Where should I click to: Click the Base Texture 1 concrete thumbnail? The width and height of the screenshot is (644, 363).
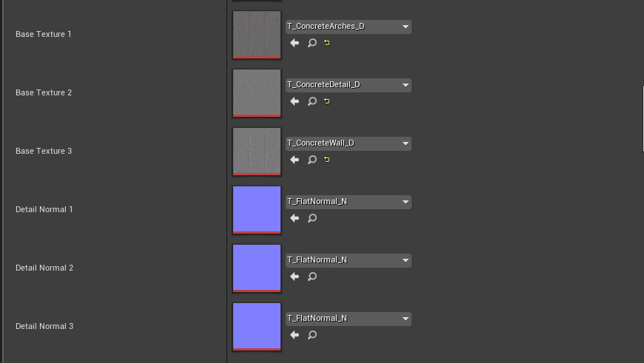click(257, 34)
